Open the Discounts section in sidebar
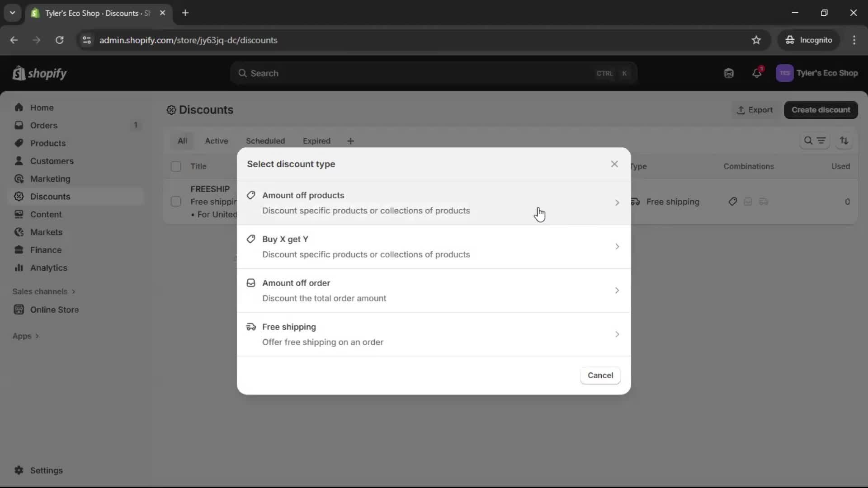The image size is (868, 488). coord(50,197)
